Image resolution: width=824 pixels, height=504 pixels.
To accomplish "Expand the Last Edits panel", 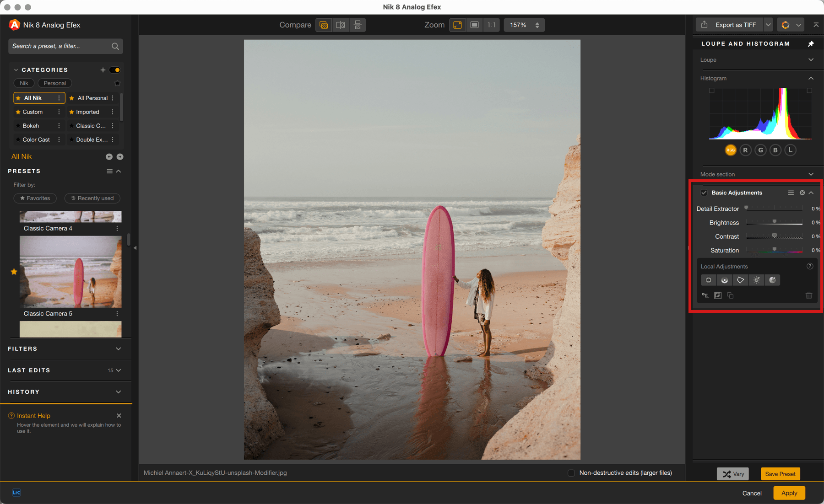I will (x=118, y=370).
